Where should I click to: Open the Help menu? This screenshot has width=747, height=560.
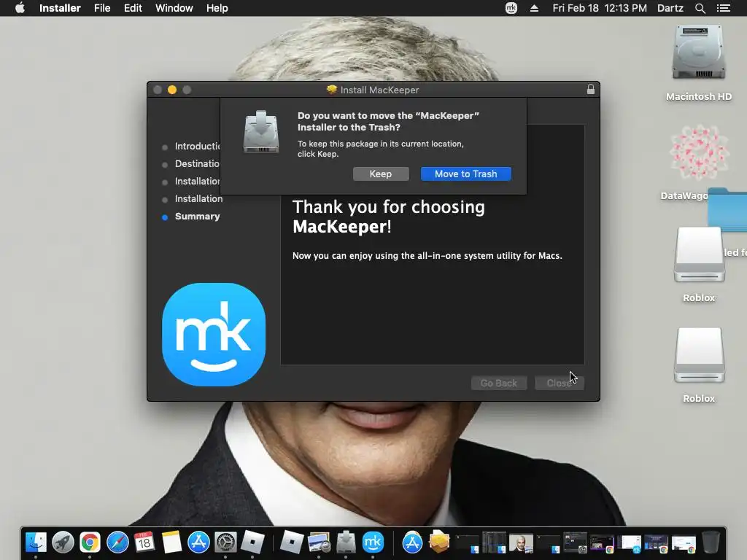point(217,8)
